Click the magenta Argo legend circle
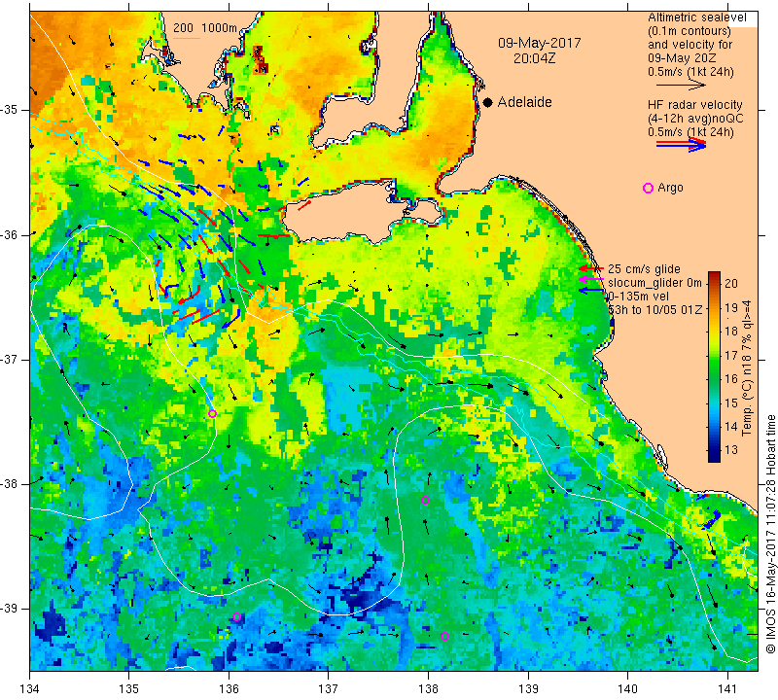 648,188
